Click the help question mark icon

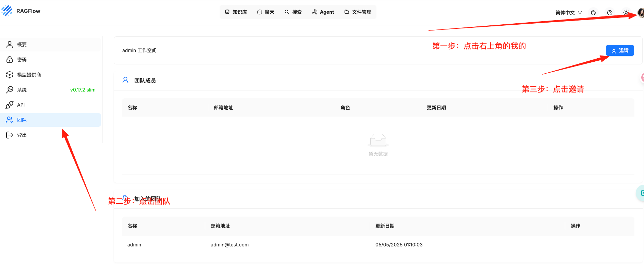[x=610, y=13]
